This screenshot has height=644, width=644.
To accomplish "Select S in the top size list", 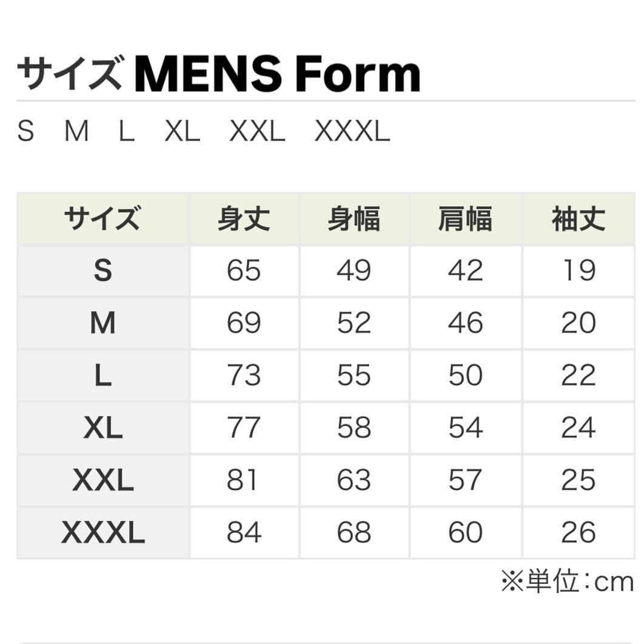I will click(25, 131).
